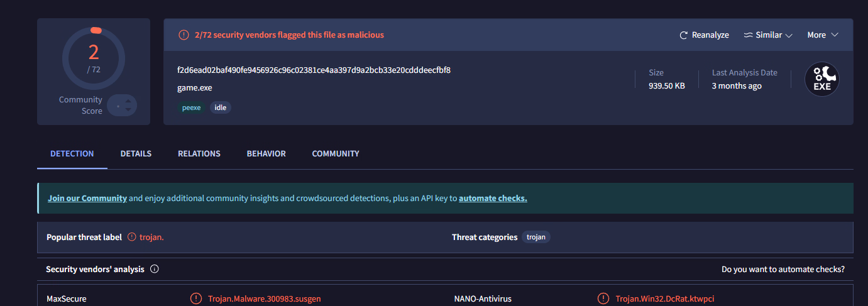Click the EXE file type icon

point(822,80)
